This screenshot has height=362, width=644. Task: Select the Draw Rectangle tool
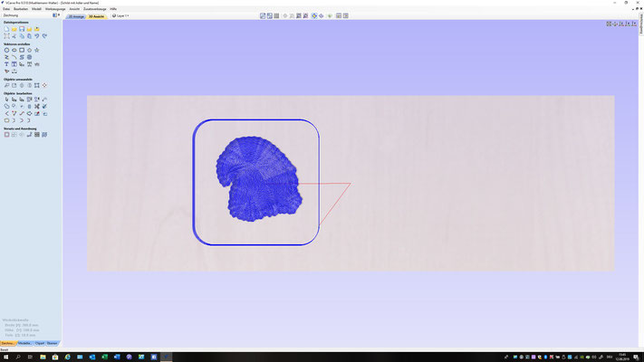22,50
